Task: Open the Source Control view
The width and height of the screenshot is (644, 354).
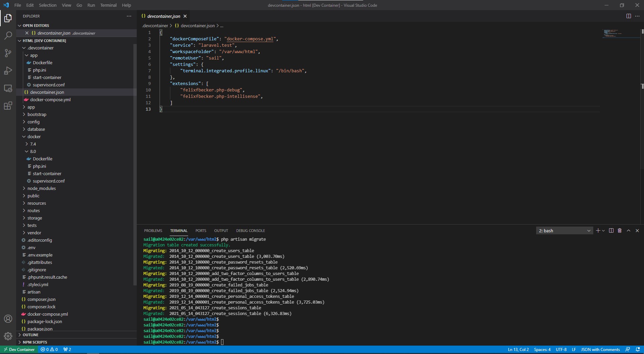Action: point(8,53)
